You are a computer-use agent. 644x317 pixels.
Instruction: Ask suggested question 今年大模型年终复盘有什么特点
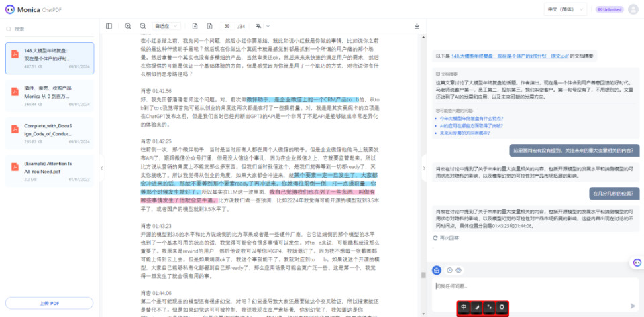471,118
